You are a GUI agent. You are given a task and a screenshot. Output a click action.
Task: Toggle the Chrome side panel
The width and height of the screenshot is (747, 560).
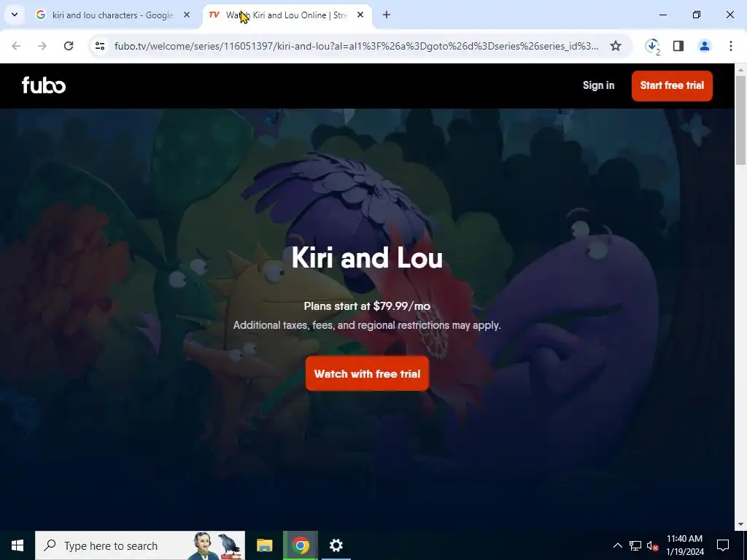[678, 46]
